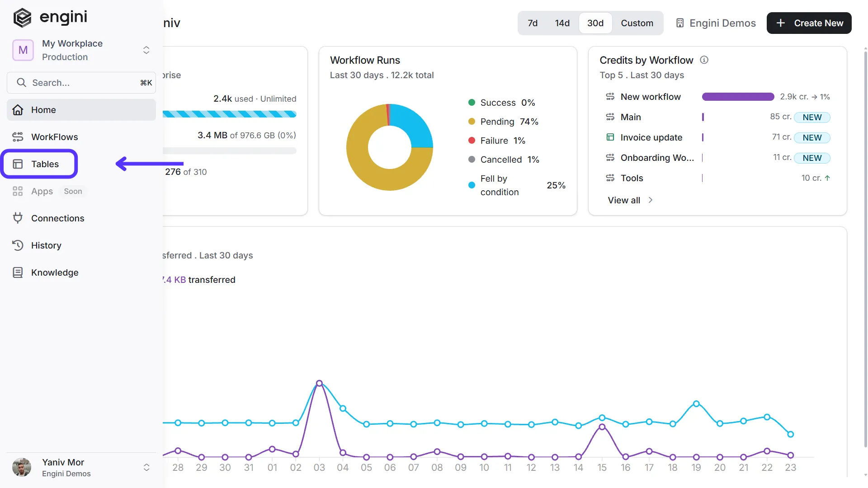Click the workflow icon beside New workflow
This screenshot has height=488, width=868.
click(x=610, y=97)
